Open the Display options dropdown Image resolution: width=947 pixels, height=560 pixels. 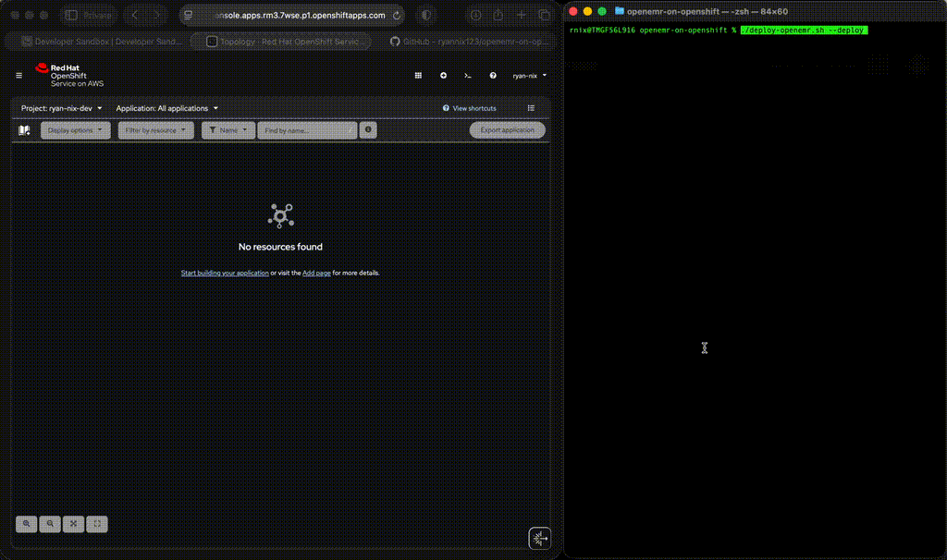76,130
